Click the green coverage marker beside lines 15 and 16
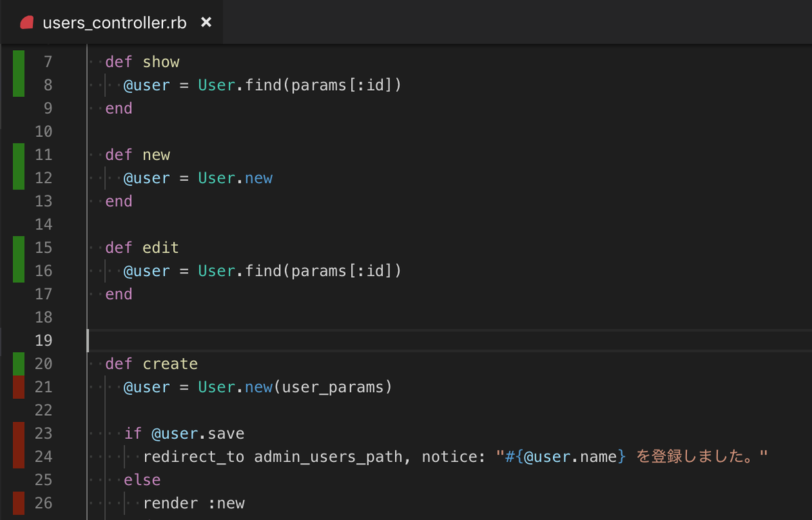This screenshot has height=520, width=812. 19,259
